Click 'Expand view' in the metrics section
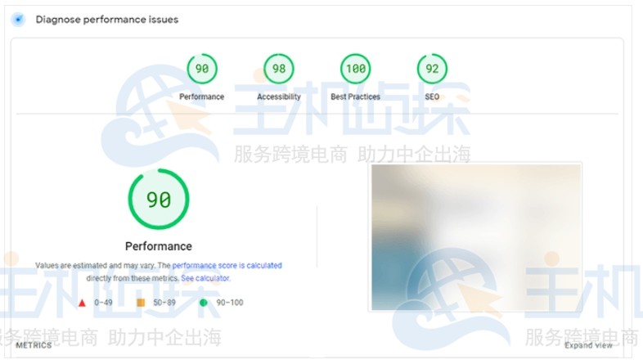Viewport: 643px width, 364px height. coord(588,345)
